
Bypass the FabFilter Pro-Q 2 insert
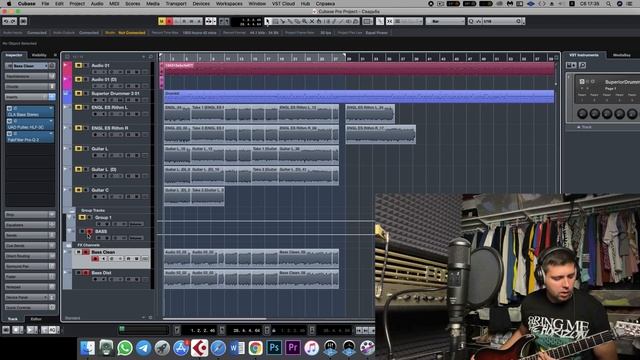[9, 134]
